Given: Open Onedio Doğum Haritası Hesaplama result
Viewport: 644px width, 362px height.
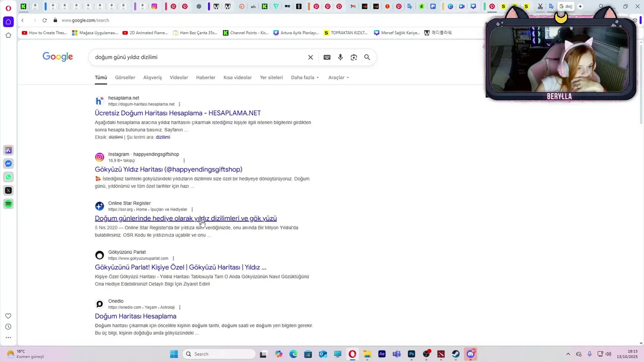Looking at the screenshot, I should tap(135, 316).
